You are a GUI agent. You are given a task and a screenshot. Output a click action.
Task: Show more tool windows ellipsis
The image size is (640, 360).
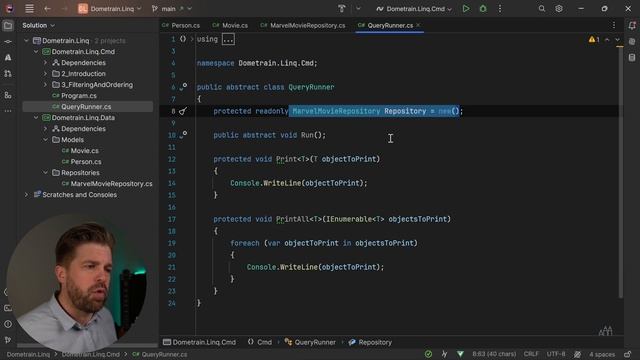pos(8,111)
